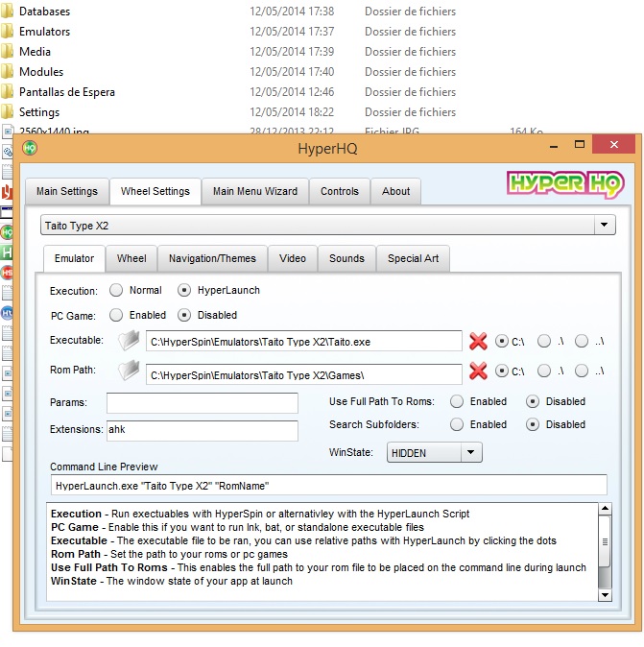Close the HyperHQ window
The image size is (644, 647).
[614, 144]
